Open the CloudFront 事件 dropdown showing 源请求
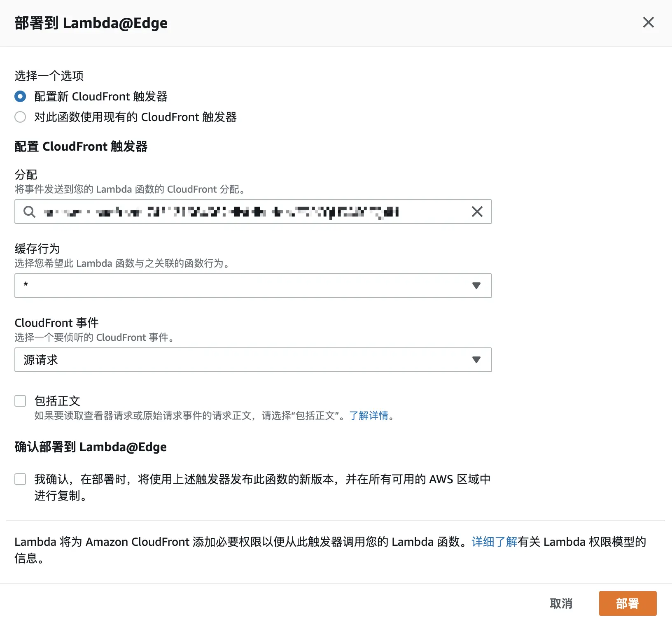Screen dimensions: 672x624 [253, 360]
